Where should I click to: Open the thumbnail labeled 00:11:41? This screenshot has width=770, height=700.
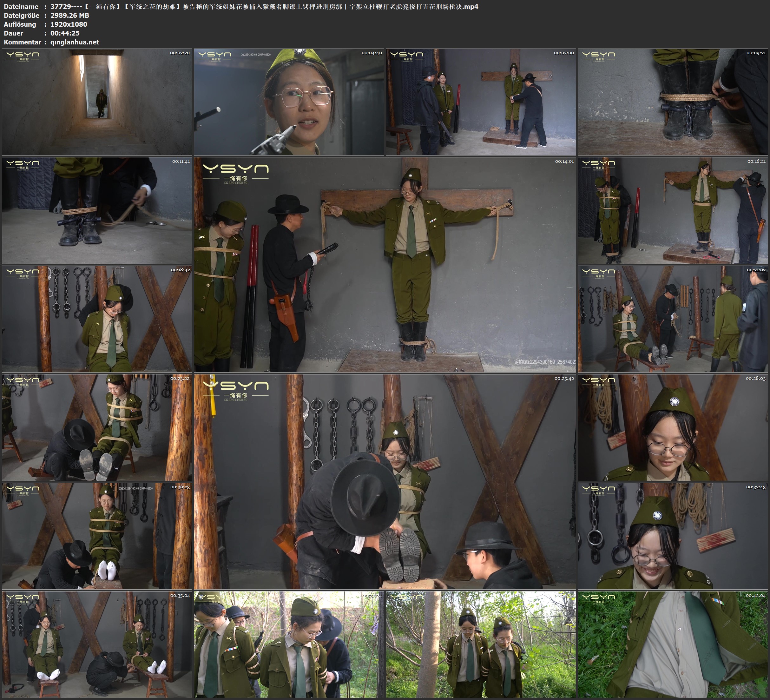point(97,210)
